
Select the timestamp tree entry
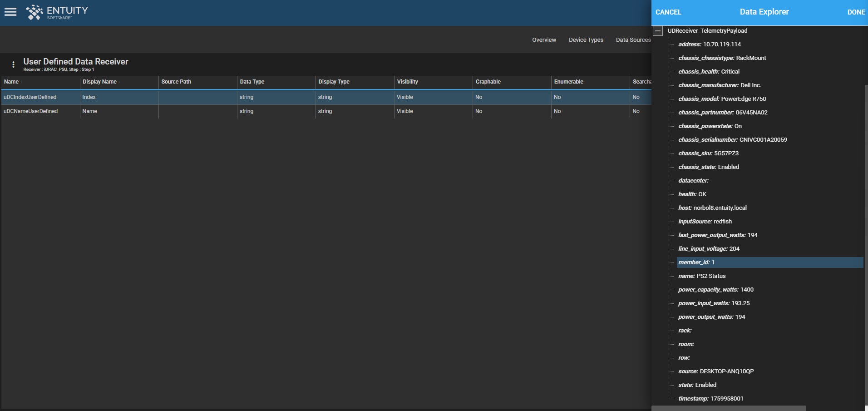click(x=710, y=399)
